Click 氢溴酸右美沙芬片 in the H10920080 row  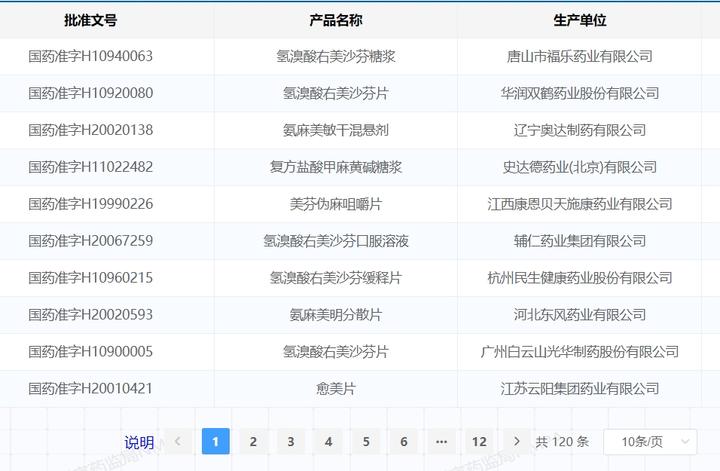click(336, 93)
